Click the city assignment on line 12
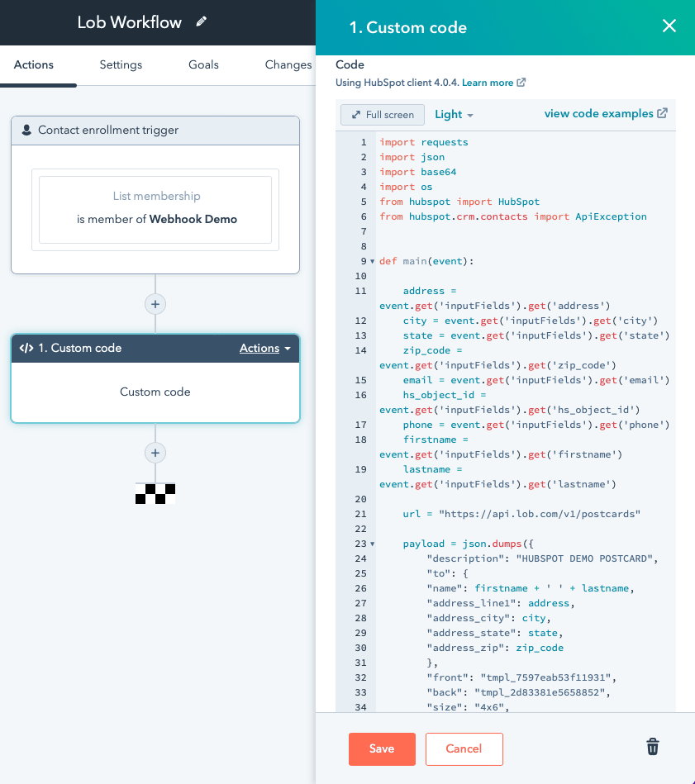The width and height of the screenshot is (695, 784). (531, 321)
